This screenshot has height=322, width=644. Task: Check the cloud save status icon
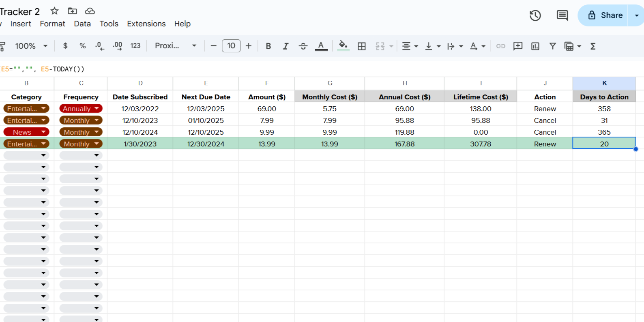pos(90,11)
